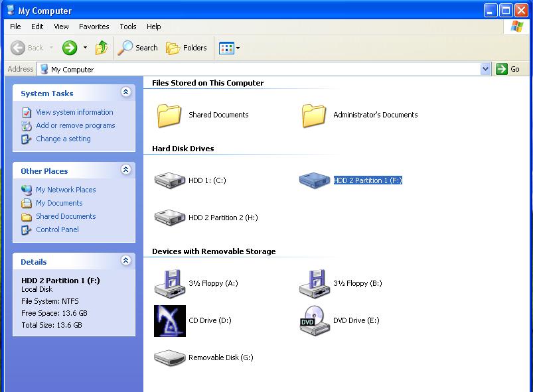The image size is (533, 392).
Task: Select the 3½ Floppy (B:) drive icon
Action: 314,283
